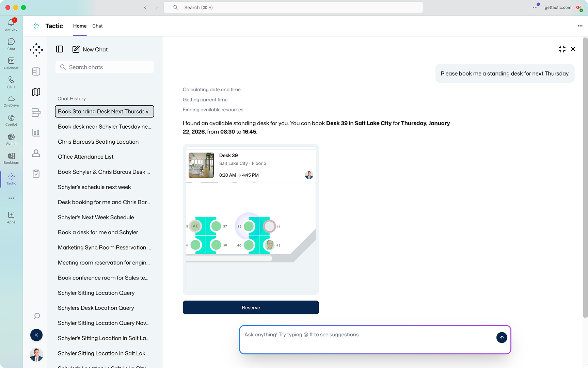The image size is (588, 368).
Task: Open the desks/resources icon in the Tactic sidebar
Action: (x=36, y=112)
